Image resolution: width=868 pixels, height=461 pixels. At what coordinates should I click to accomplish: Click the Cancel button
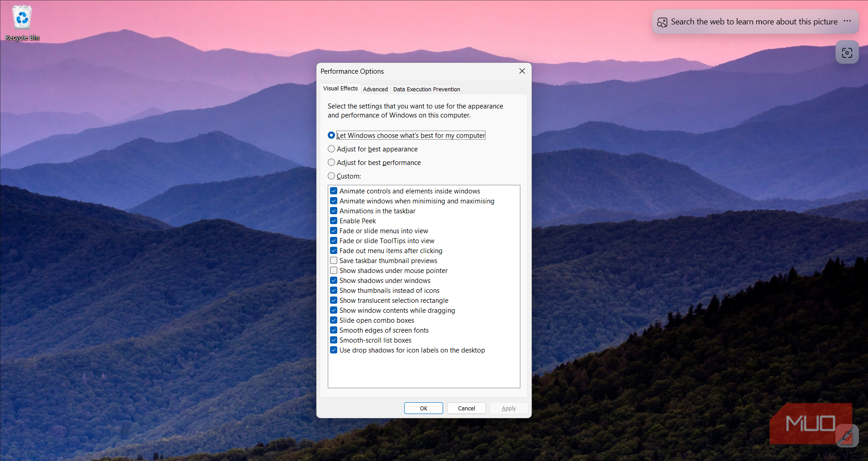466,408
